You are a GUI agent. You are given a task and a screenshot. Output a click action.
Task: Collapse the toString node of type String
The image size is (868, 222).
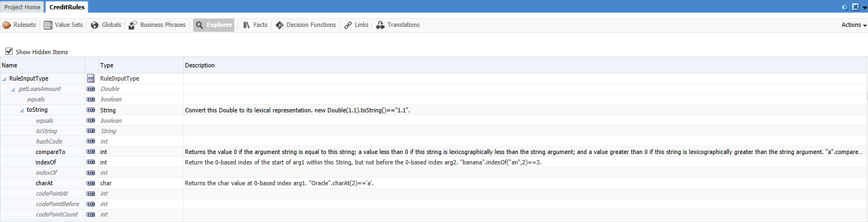(x=22, y=110)
